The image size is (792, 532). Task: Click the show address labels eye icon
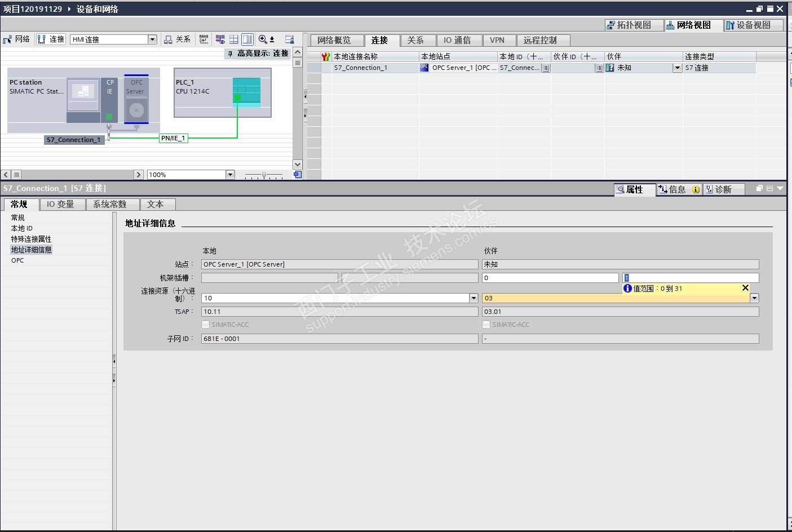tap(220, 39)
